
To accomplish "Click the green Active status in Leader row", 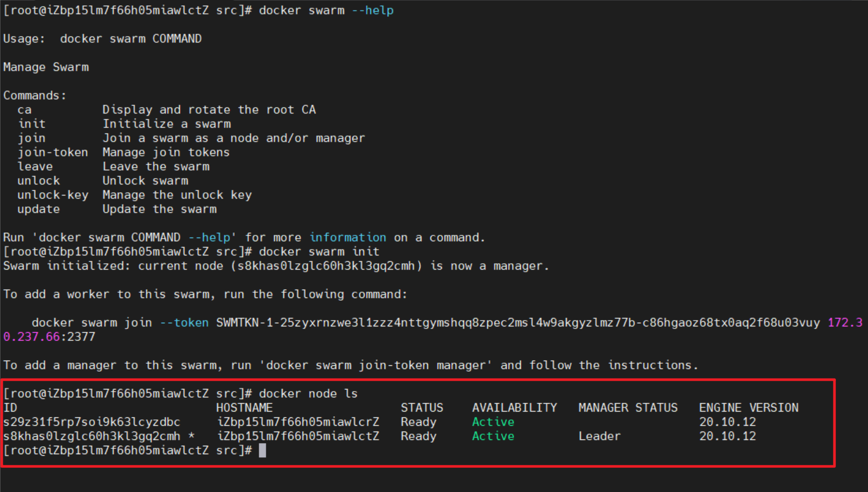I will coord(493,436).
